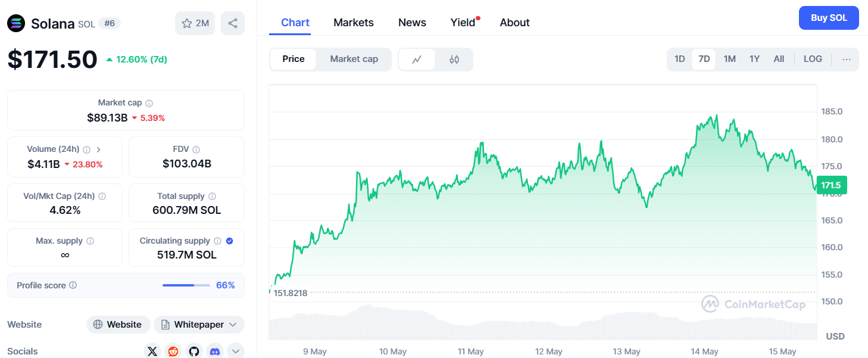
Task: Select the 1M time range
Action: (730, 59)
